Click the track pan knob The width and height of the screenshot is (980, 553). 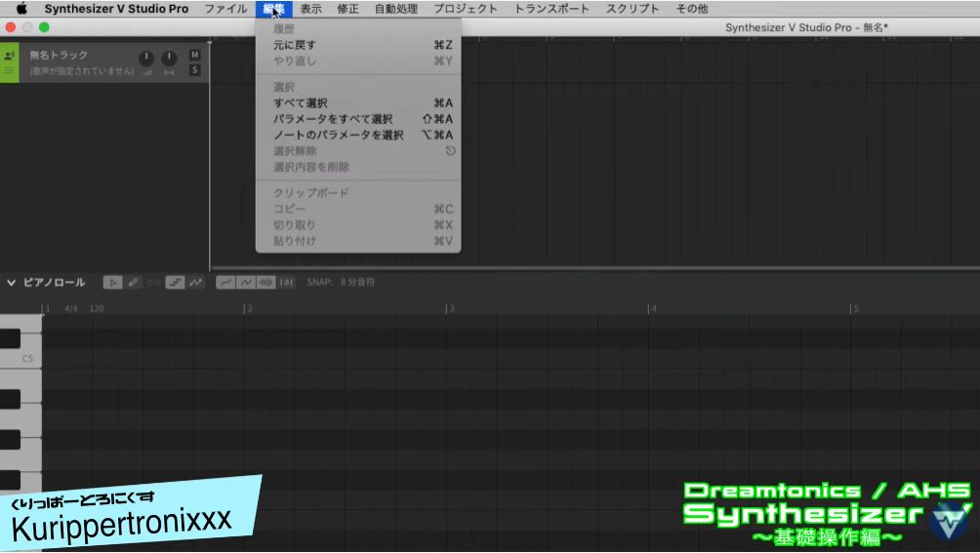(169, 59)
